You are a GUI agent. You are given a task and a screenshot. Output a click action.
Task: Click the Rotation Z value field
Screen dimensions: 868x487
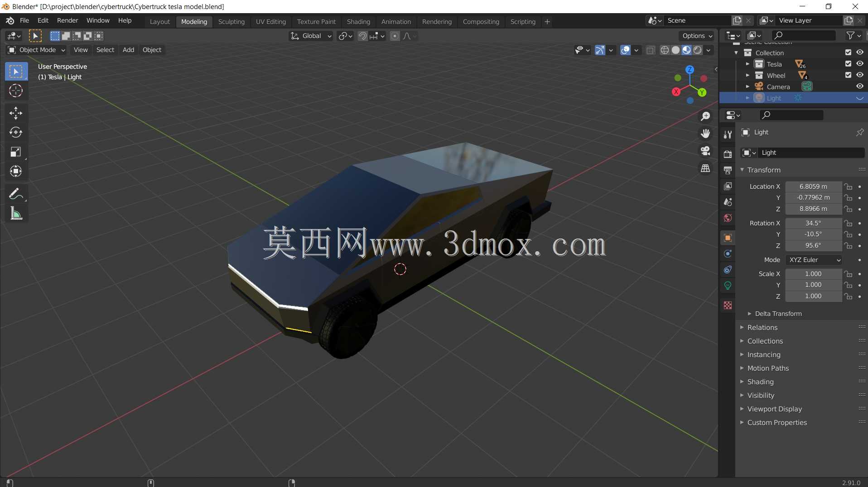813,245
